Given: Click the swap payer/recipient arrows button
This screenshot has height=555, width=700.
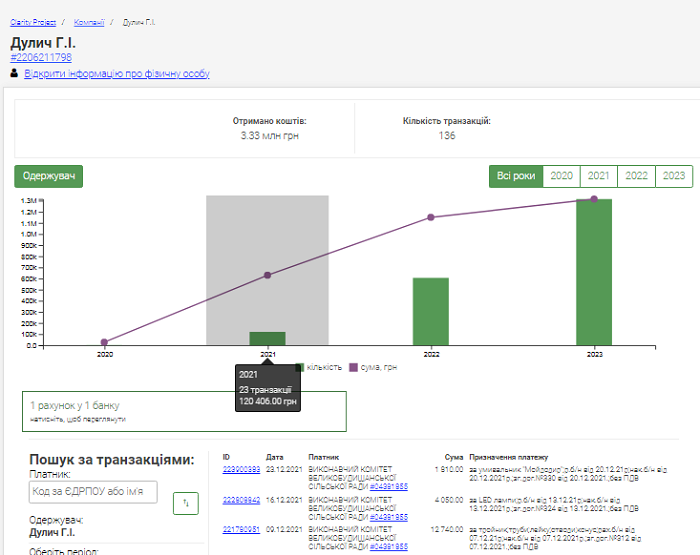Looking at the screenshot, I should tap(186, 504).
